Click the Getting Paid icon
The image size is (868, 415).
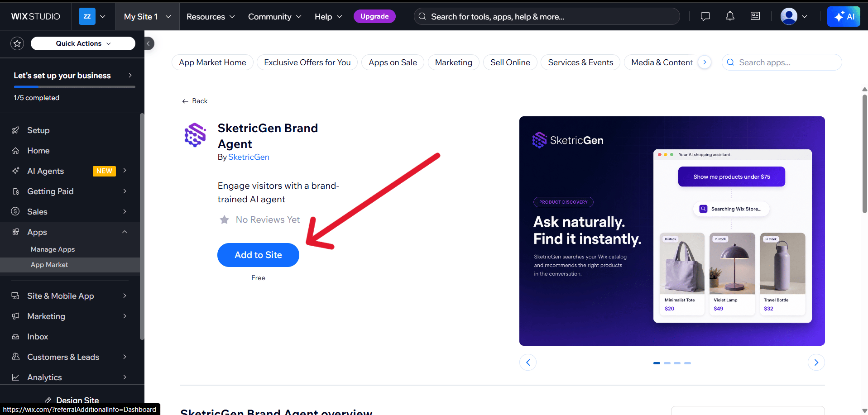pos(15,191)
